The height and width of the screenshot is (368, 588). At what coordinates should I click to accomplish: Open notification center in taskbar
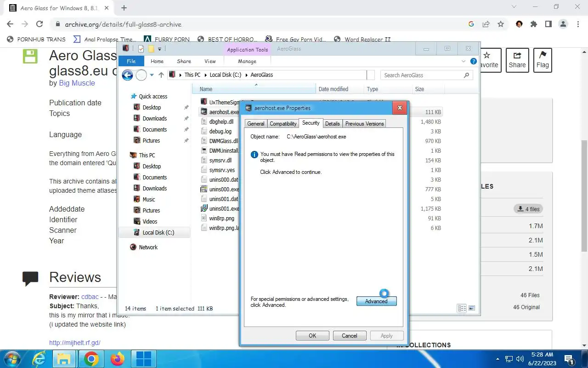coord(569,359)
